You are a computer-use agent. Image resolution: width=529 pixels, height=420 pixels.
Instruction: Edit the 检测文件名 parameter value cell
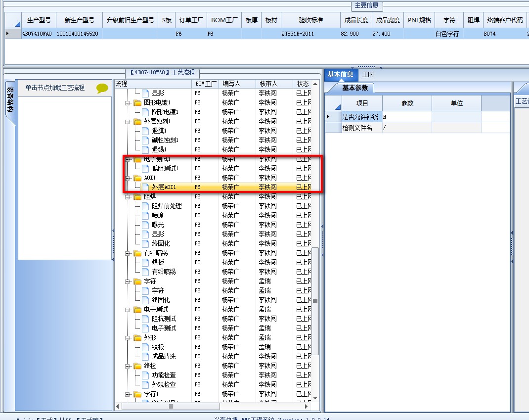tap(407, 128)
